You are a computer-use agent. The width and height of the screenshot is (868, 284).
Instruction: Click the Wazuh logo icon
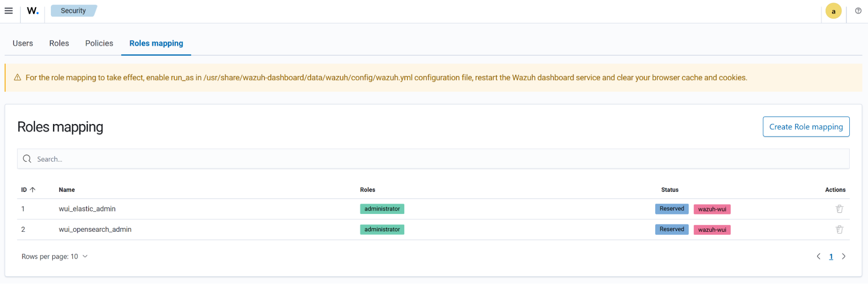(x=33, y=11)
